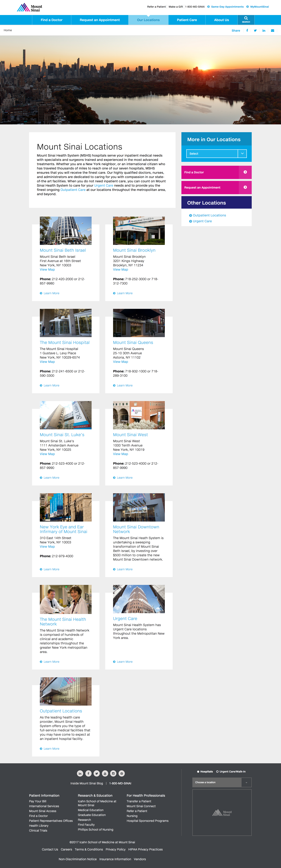Click the Same-Day Appointments link in the header
Viewport: 281px width, 868px height.
point(227,7)
